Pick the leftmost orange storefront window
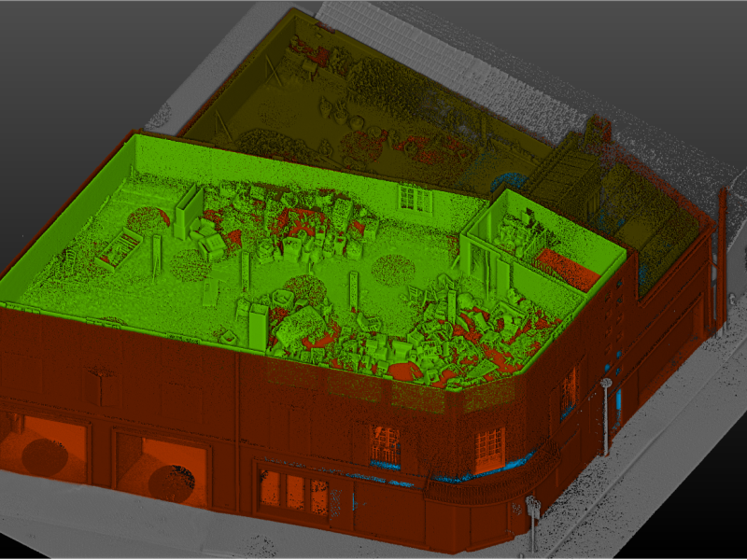 (x=44, y=449)
